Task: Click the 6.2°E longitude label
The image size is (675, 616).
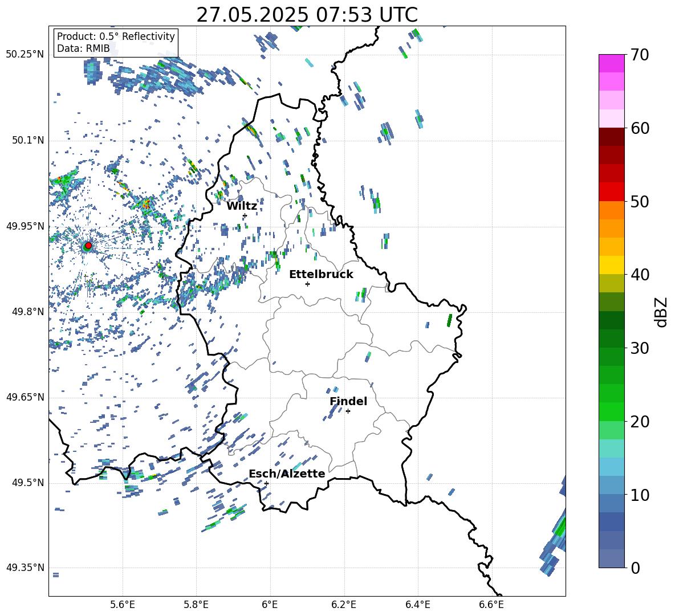Action: pyautogui.click(x=344, y=605)
